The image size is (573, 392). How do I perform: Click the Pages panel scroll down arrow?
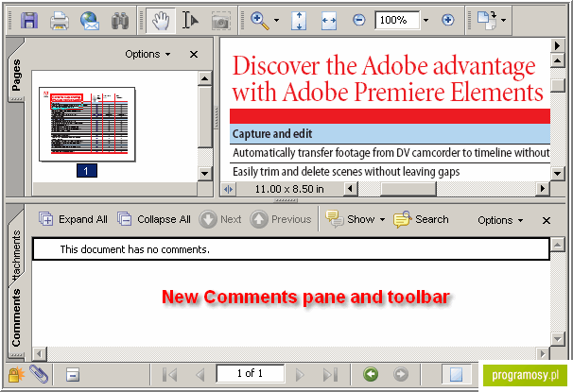[x=204, y=174]
